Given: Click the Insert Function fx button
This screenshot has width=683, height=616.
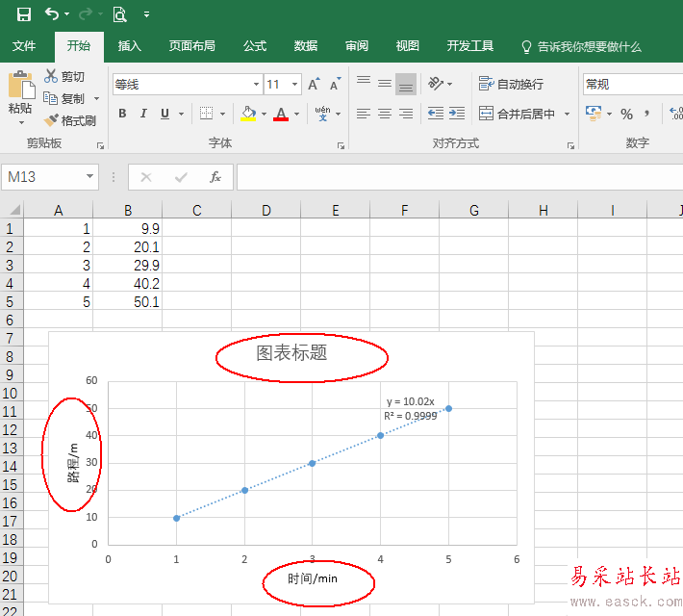Looking at the screenshot, I should pyautogui.click(x=215, y=177).
